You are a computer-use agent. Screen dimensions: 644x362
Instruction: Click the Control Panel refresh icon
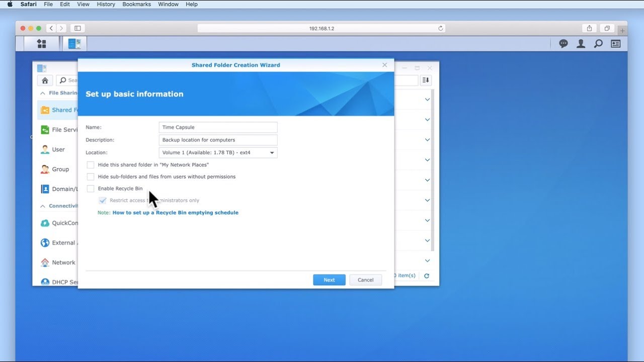427,276
